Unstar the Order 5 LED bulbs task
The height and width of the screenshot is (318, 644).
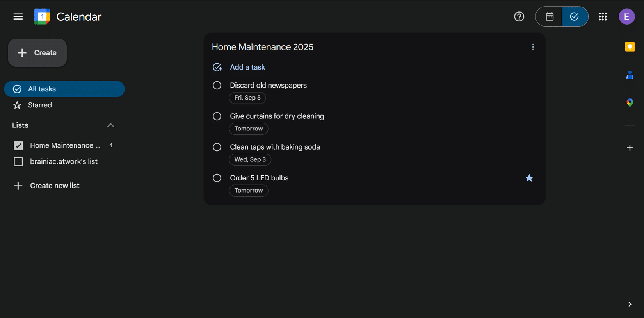(529, 178)
